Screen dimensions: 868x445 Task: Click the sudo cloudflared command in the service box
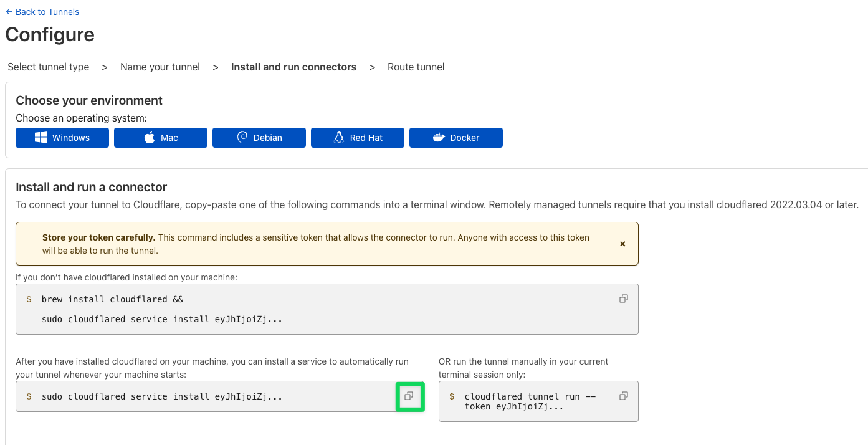pyautogui.click(x=162, y=396)
